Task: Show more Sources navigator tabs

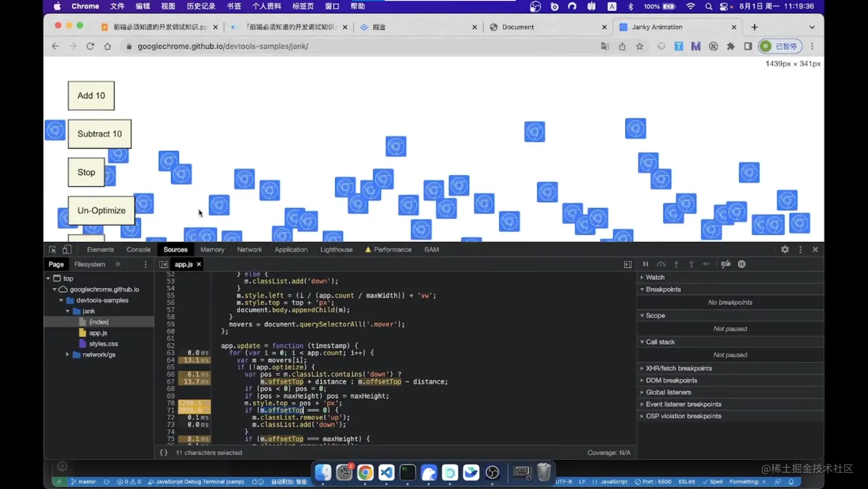Action: 118,264
